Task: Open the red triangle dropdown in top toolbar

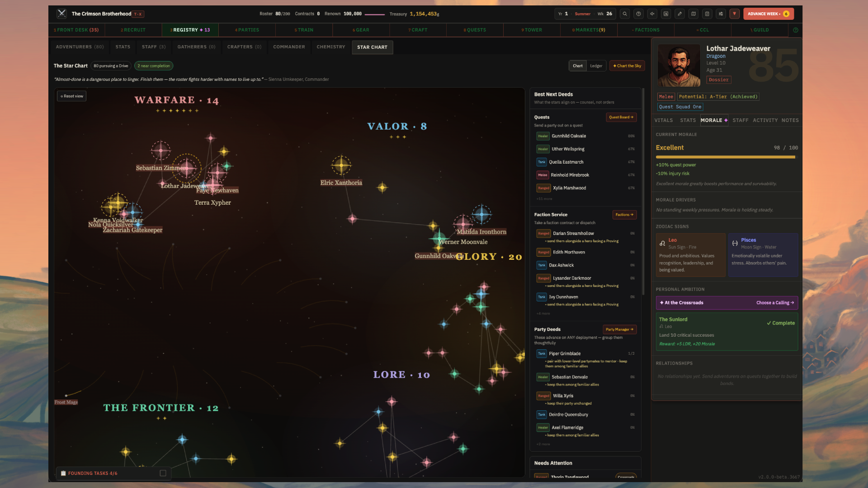Action: [x=735, y=14]
